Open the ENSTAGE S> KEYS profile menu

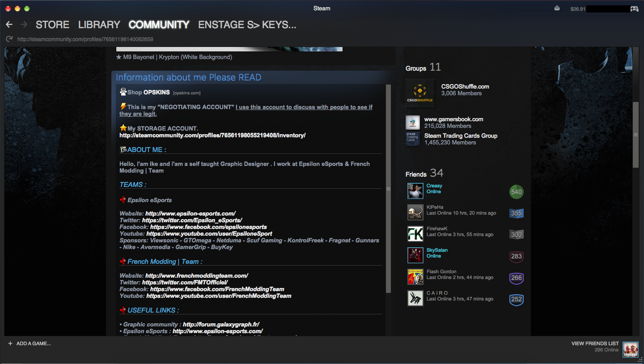click(247, 25)
